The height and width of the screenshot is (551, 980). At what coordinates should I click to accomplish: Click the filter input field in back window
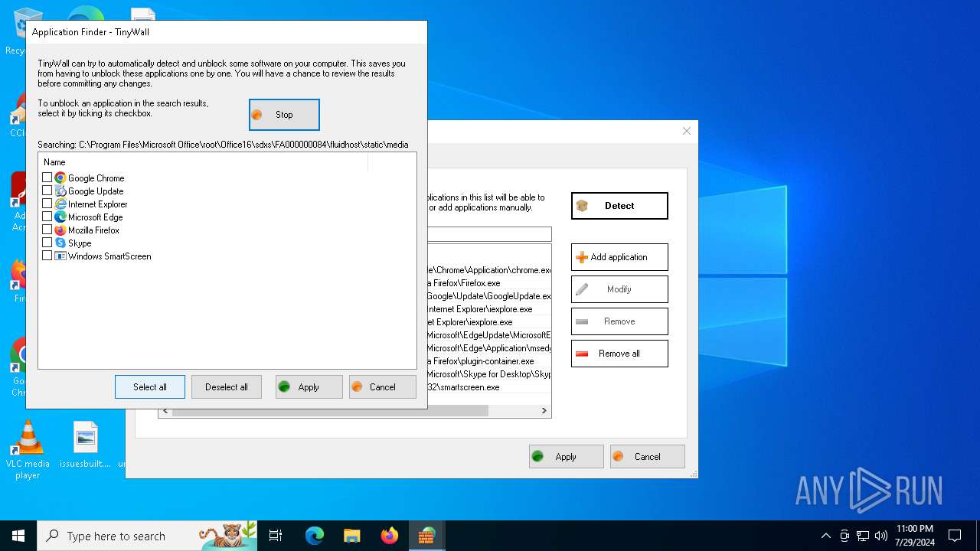click(489, 234)
